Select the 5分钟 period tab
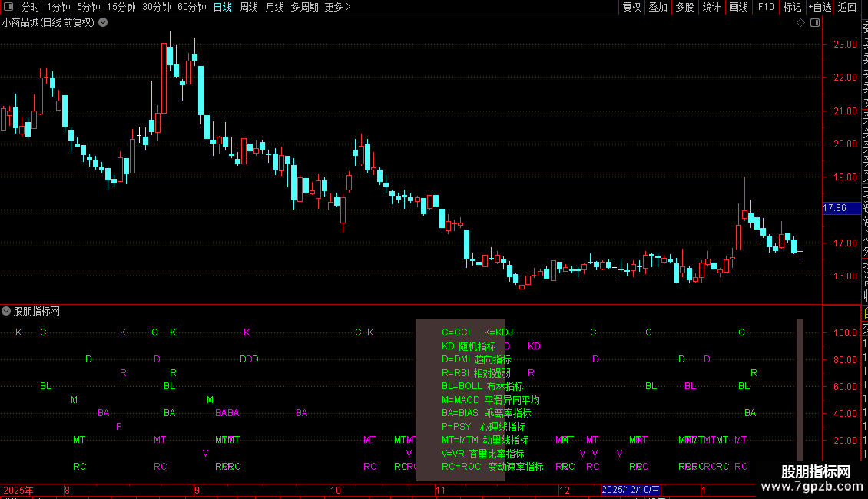868x499 pixels. click(x=88, y=7)
